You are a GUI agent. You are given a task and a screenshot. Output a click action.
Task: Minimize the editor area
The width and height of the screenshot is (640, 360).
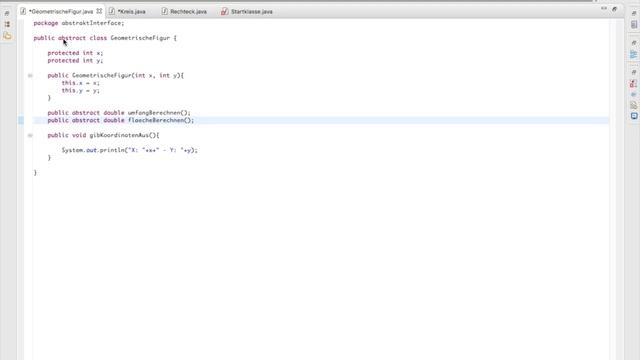604,9
